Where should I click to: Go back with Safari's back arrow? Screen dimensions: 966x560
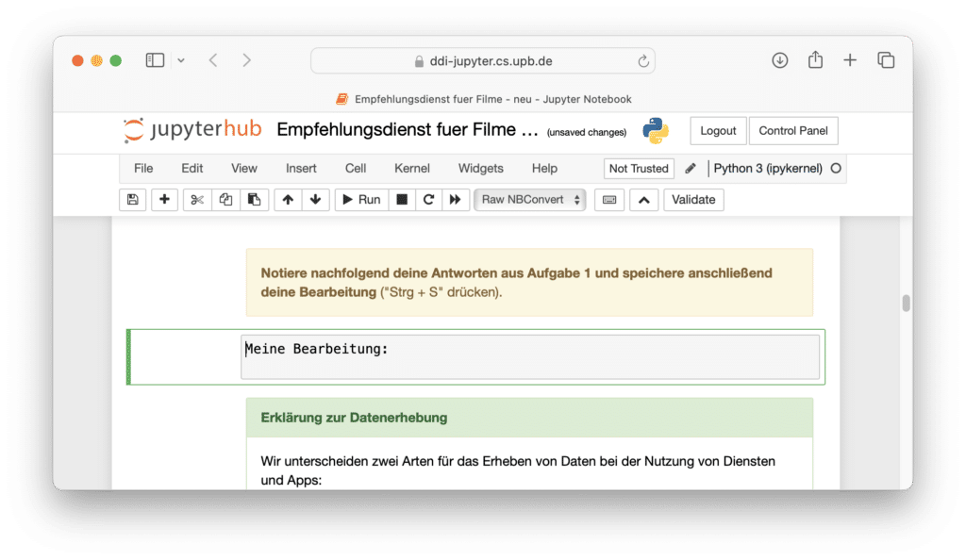tap(213, 60)
